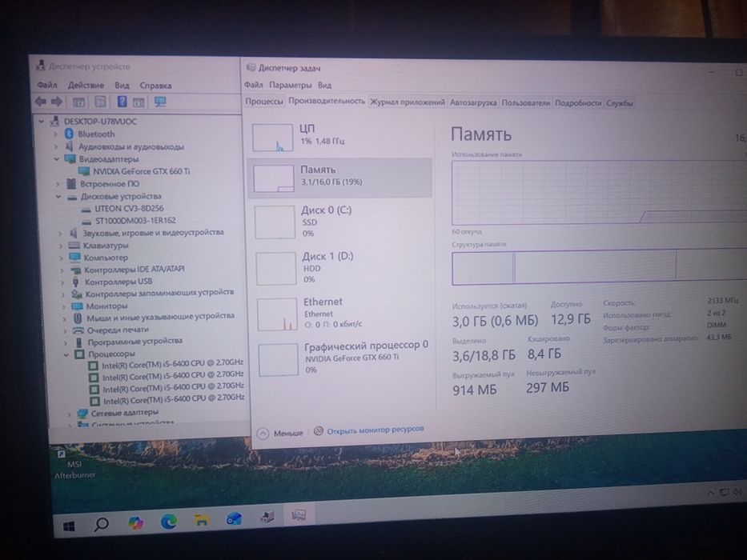Open the Help icon in Device Manager toolbar
This screenshot has width=747, height=560.
(x=122, y=101)
